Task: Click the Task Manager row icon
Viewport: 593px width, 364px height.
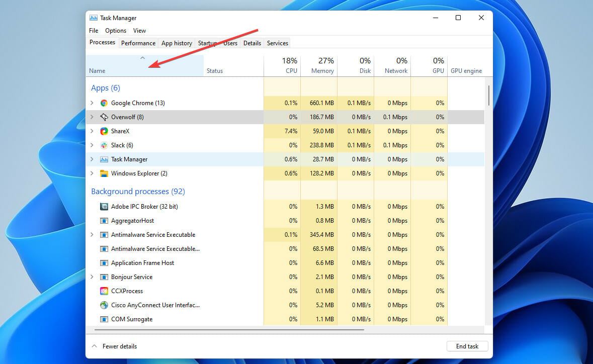Action: pyautogui.click(x=104, y=159)
